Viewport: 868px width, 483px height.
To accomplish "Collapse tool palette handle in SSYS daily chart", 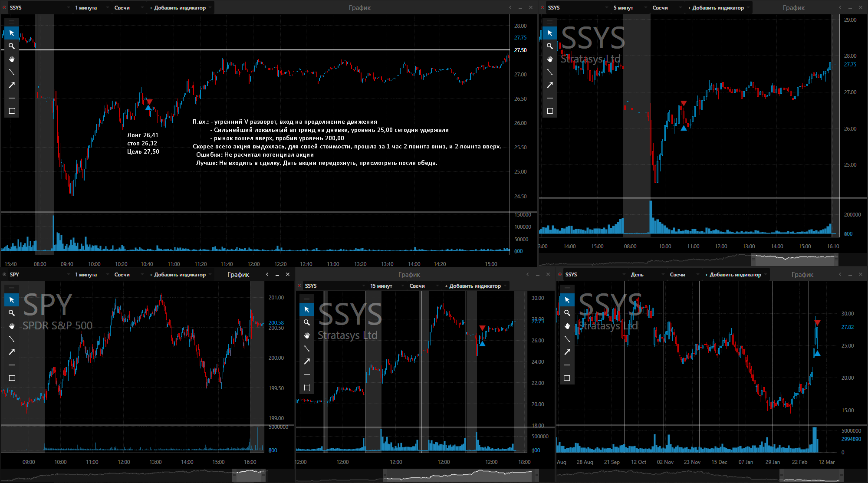I will [x=567, y=288].
